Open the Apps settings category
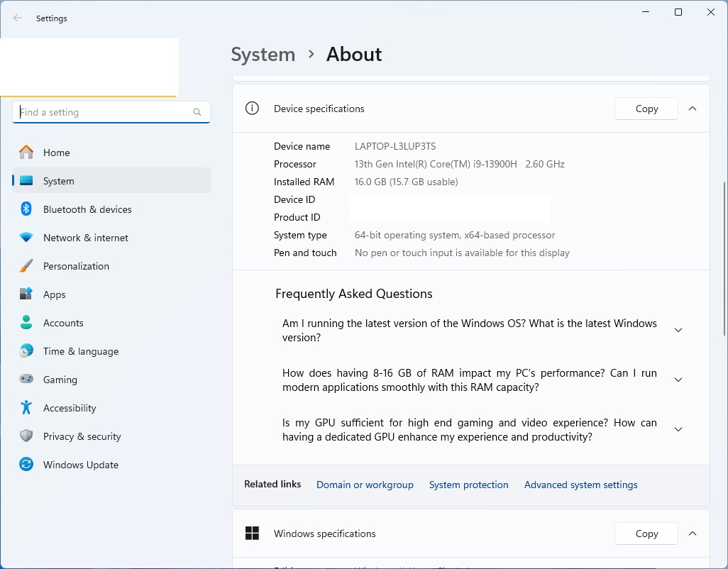 point(111,294)
